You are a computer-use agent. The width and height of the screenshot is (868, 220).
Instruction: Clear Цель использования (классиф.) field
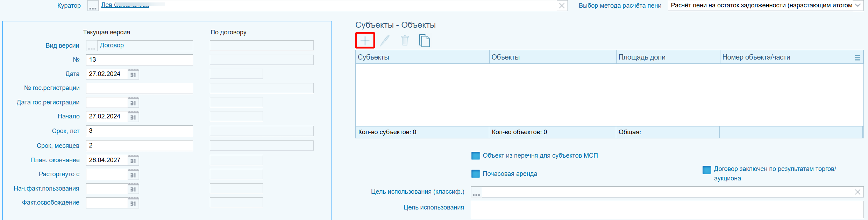(x=858, y=192)
